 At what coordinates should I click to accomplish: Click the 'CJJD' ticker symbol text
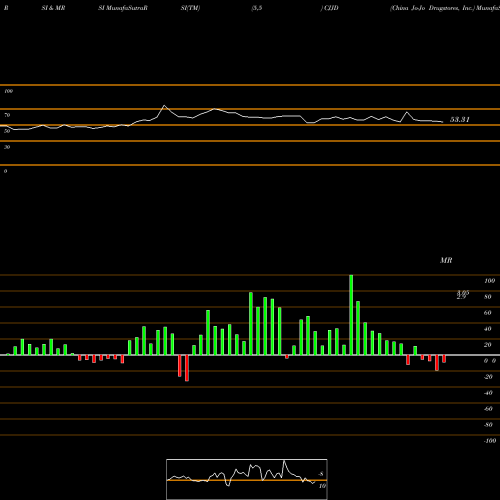(x=331, y=8)
